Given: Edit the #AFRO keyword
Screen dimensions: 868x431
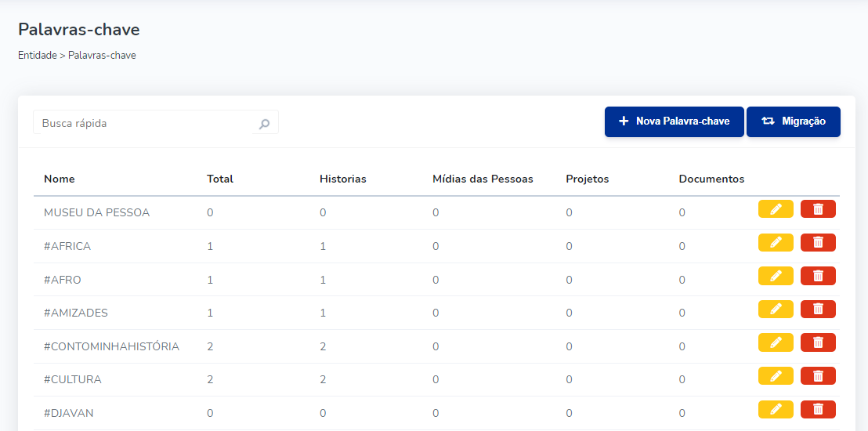Looking at the screenshot, I should (776, 276).
